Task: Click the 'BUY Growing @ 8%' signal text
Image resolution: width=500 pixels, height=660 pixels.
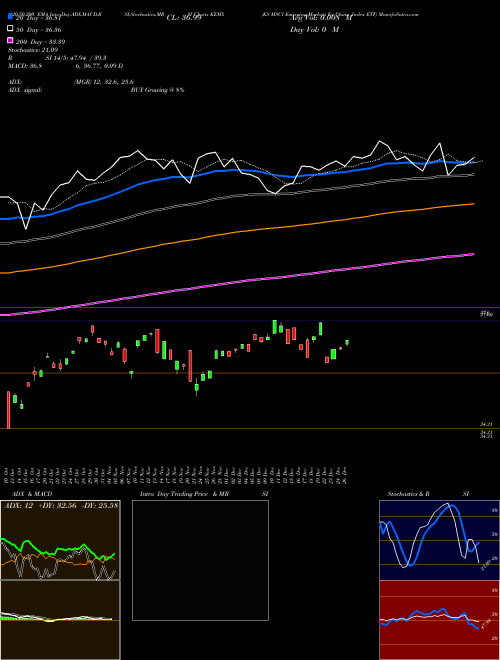Action: coord(157,90)
